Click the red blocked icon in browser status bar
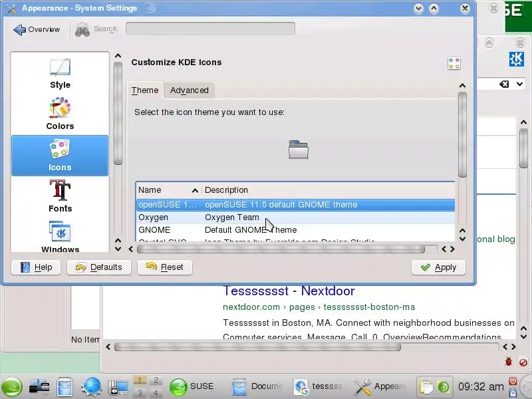Viewport: 532px width, 399px height. pos(523,362)
